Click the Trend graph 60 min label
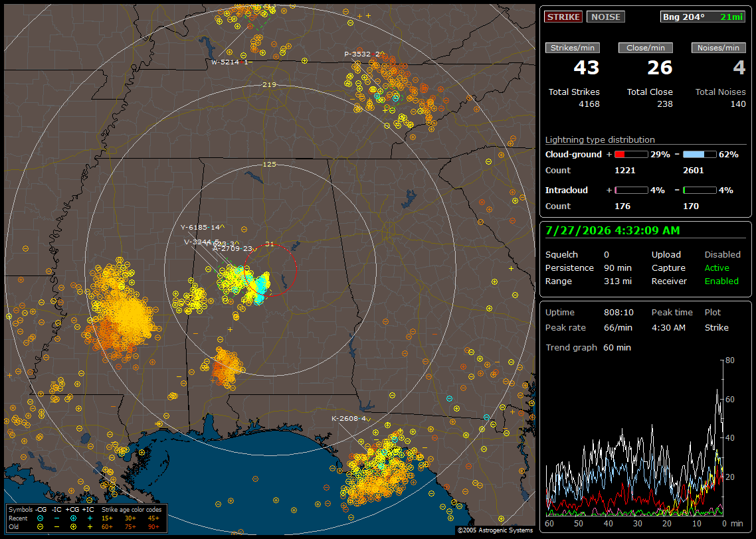 [x=588, y=347]
